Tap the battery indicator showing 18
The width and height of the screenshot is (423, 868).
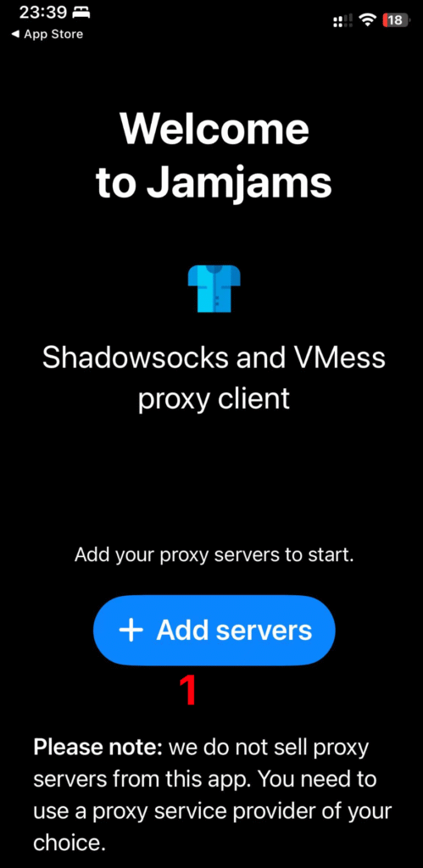coord(397,20)
